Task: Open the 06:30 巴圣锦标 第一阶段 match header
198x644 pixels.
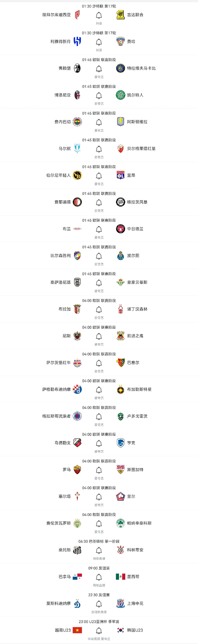Action: click(x=99, y=541)
